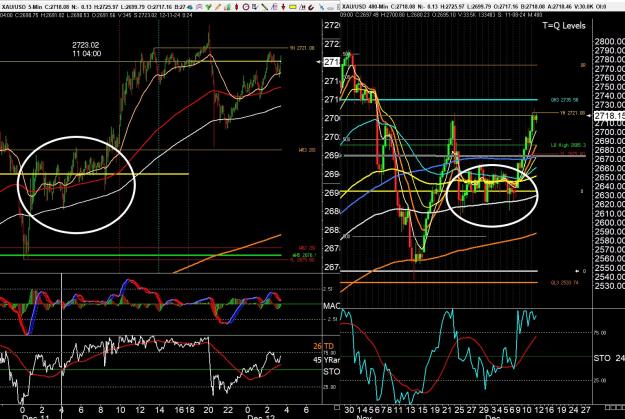
Task: Click the 2718.15 current price tag
Action: tap(609, 116)
